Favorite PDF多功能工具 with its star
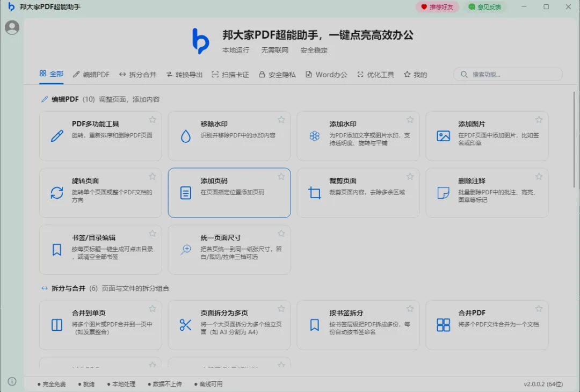This screenshot has height=392, width=580. (x=153, y=119)
